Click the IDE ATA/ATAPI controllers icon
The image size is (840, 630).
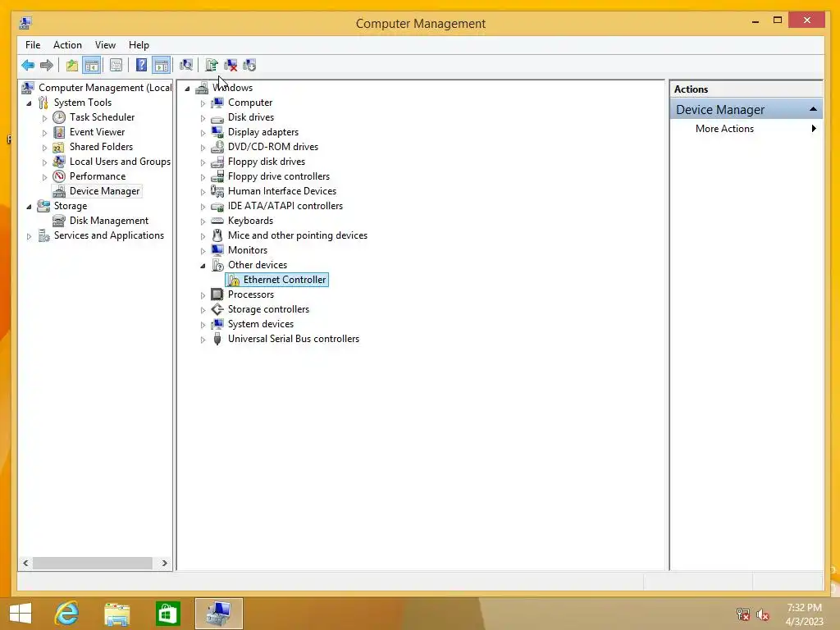(217, 206)
